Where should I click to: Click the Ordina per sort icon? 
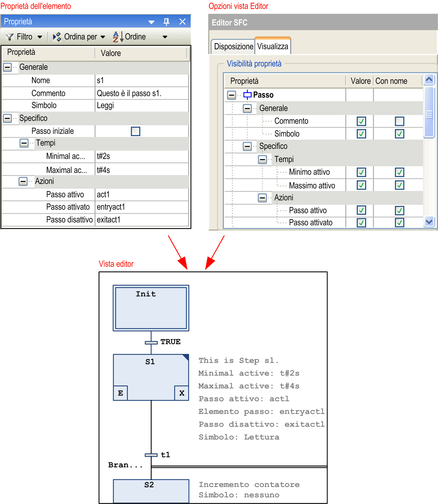[57, 37]
